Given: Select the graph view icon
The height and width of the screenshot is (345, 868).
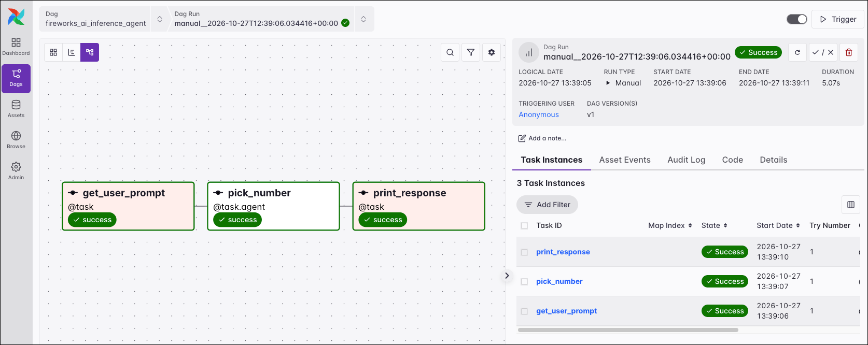Looking at the screenshot, I should pos(90,52).
